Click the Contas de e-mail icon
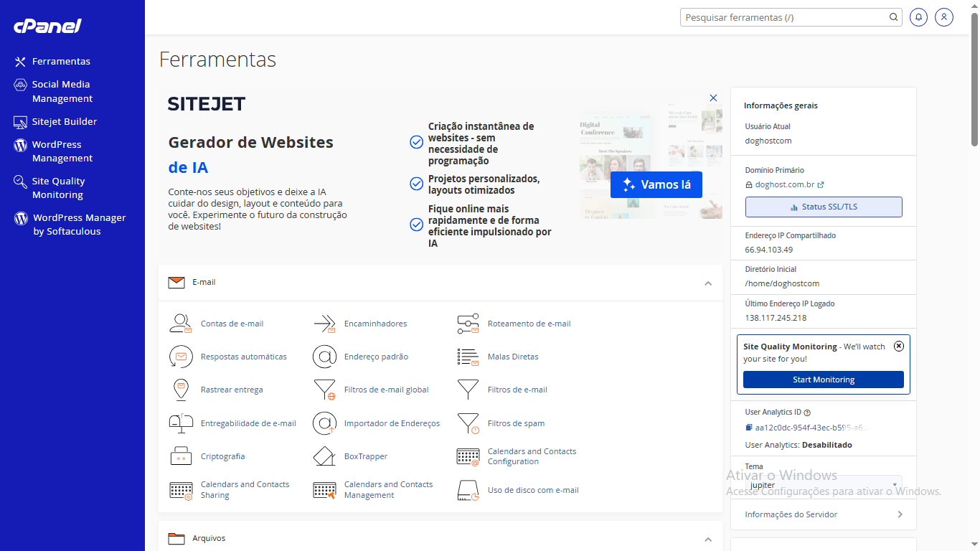Screen dimensions: 980x551 click(x=180, y=324)
